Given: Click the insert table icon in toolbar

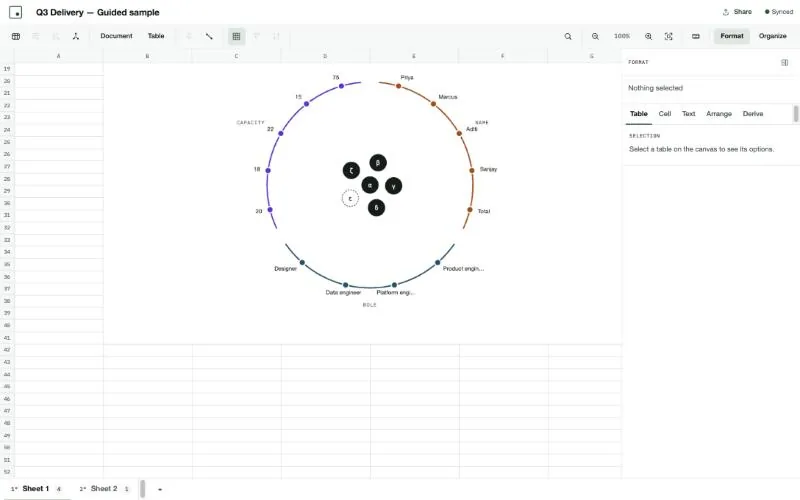Looking at the screenshot, I should point(16,36).
